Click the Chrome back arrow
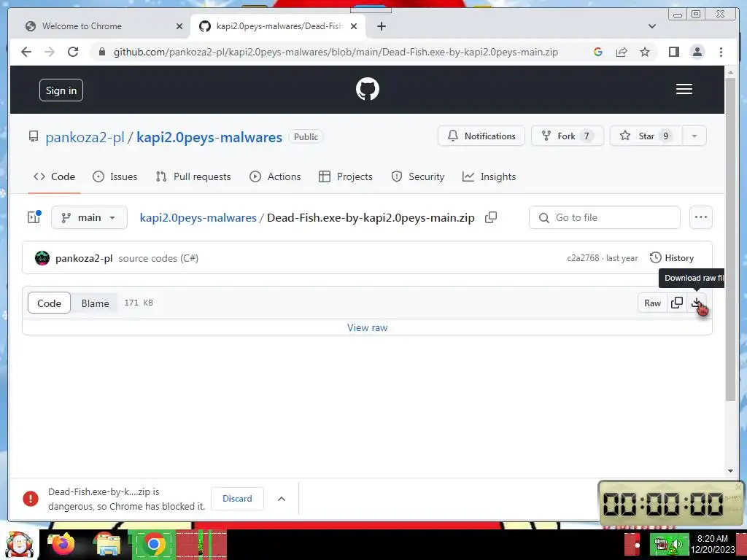Viewport: 747px width, 560px height. (x=26, y=52)
